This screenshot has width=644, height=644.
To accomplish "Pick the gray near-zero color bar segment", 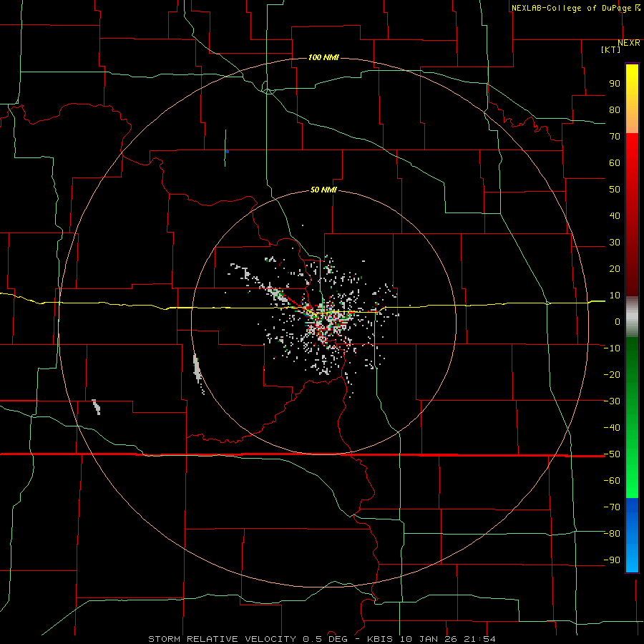I will click(632, 317).
